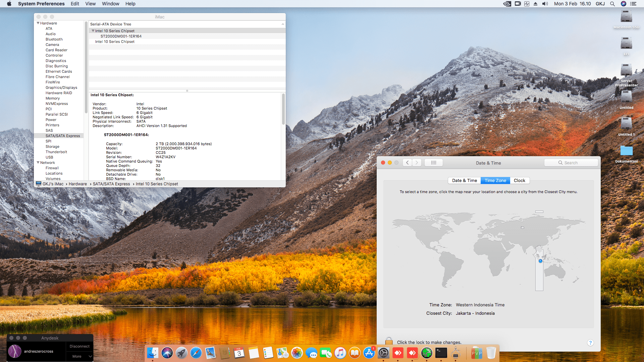Open the Show All preferences grid button

(433, 163)
